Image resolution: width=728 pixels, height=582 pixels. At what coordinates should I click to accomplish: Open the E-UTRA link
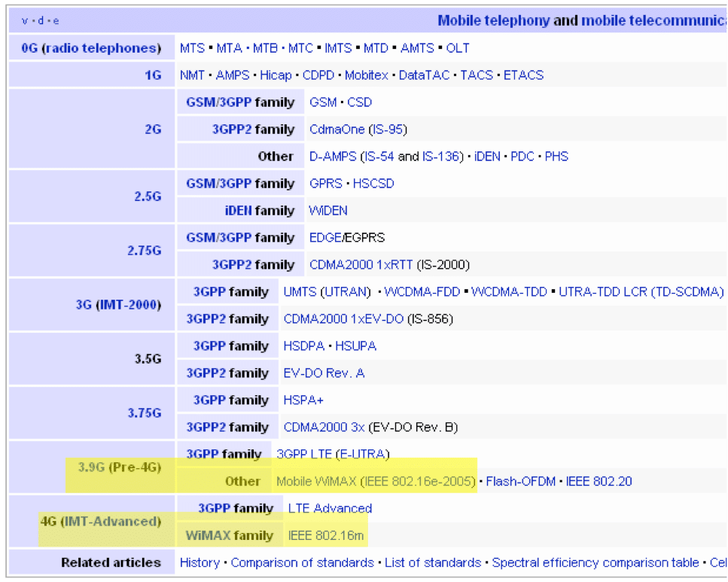[x=362, y=453]
